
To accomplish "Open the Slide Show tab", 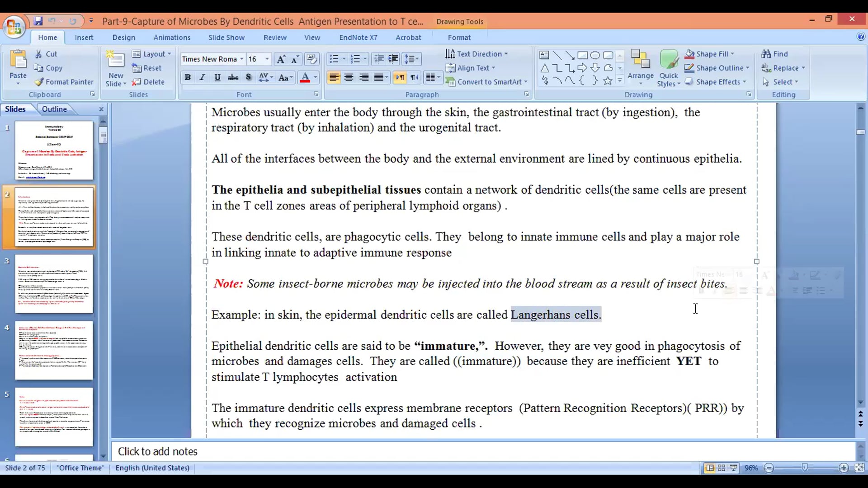I will click(226, 38).
